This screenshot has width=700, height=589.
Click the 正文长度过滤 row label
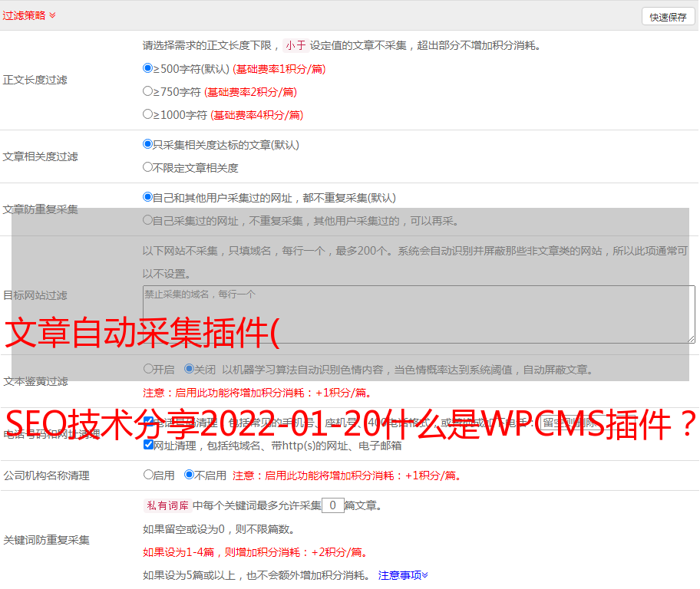click(35, 80)
